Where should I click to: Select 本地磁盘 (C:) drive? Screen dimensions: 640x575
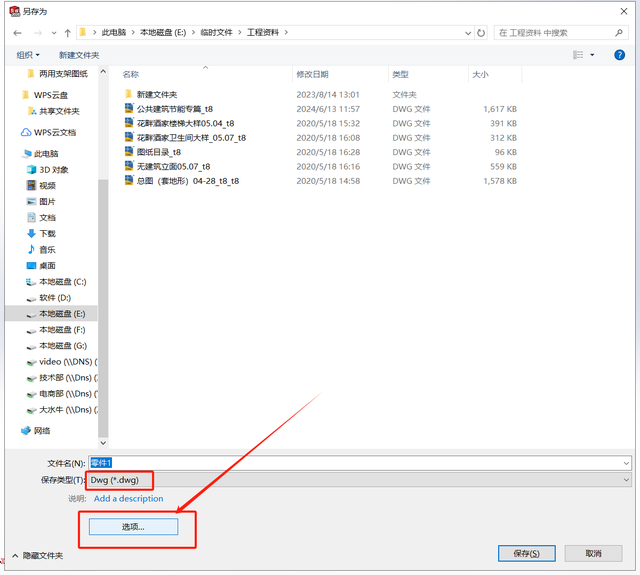(x=62, y=282)
